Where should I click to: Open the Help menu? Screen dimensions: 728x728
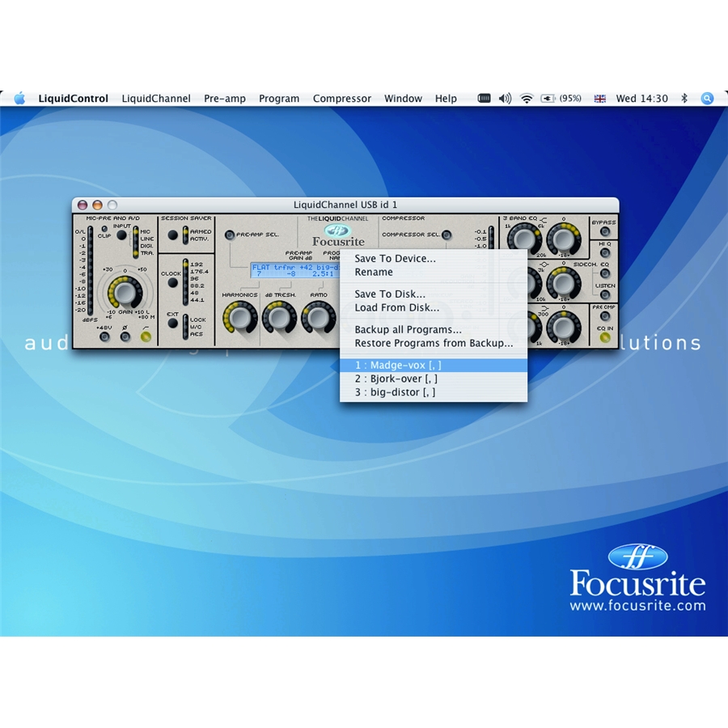pyautogui.click(x=446, y=99)
